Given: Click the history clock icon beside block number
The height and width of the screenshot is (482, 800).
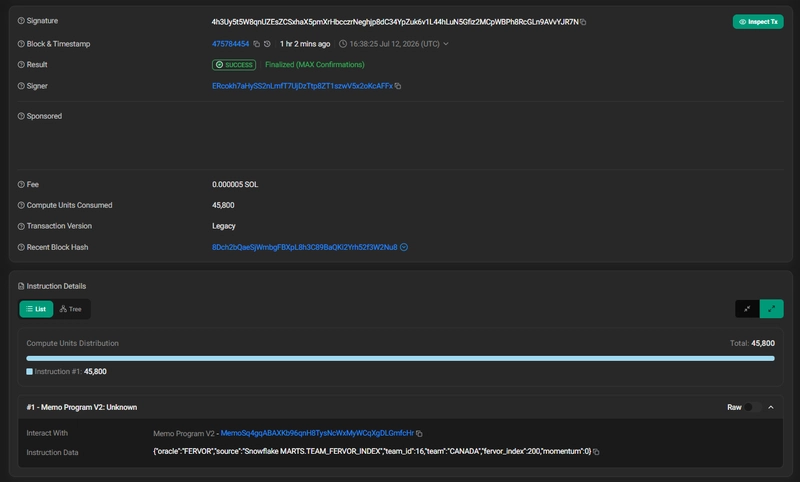Looking at the screenshot, I should pos(267,44).
